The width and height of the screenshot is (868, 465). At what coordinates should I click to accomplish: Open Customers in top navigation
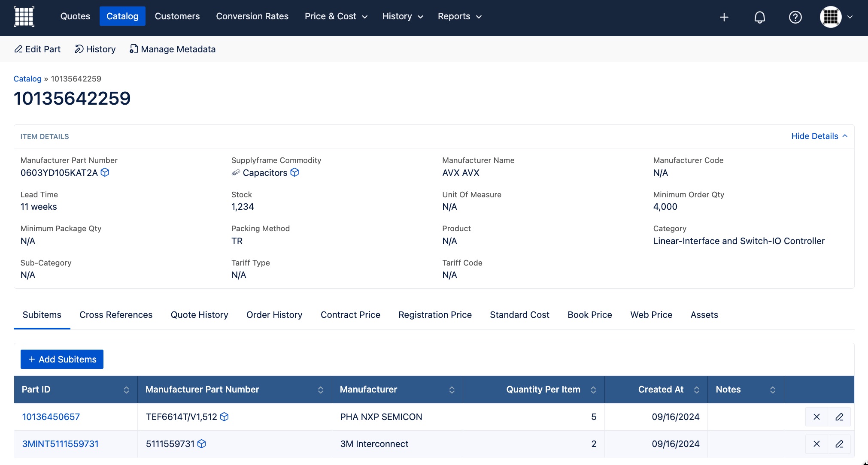coord(177,16)
